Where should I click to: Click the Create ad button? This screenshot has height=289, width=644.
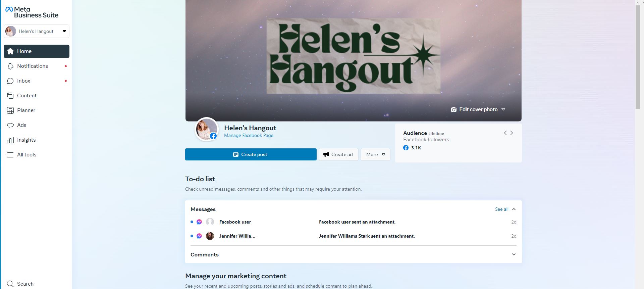click(x=338, y=154)
